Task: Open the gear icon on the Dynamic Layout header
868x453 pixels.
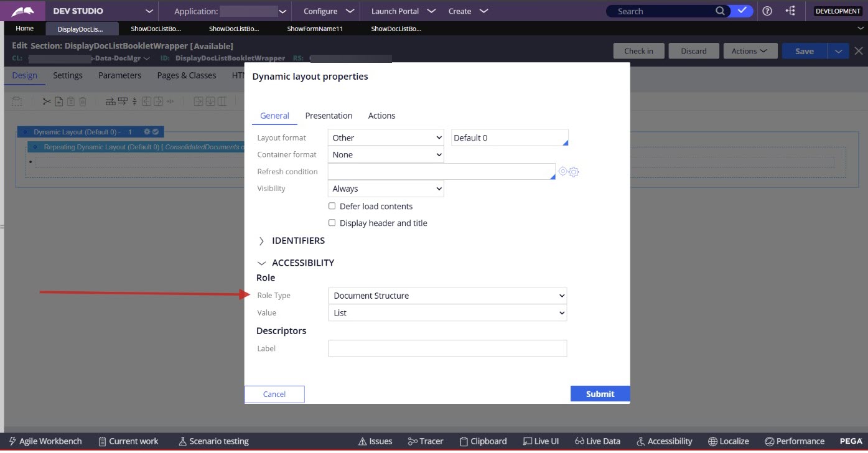Action: 147,132
